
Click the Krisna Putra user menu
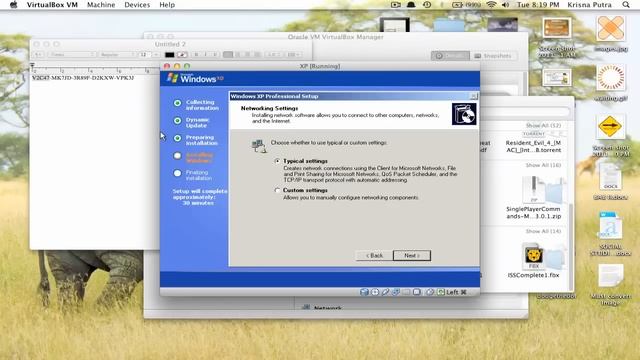(589, 5)
